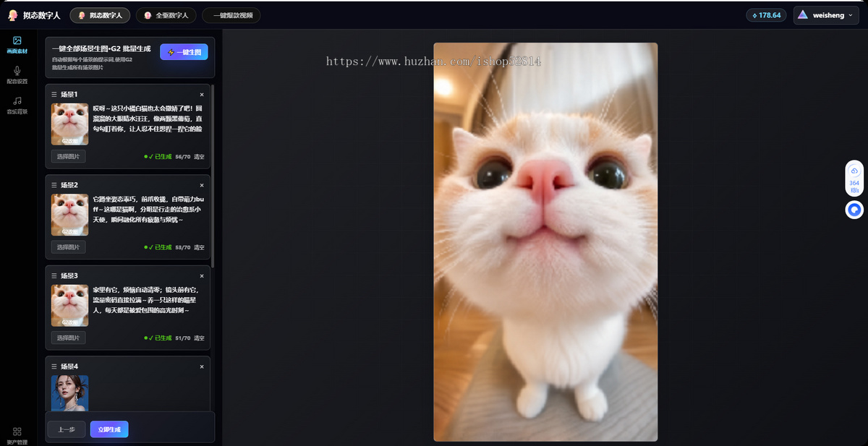Click the 178.64 balance badge
The image size is (868, 446).
click(766, 15)
